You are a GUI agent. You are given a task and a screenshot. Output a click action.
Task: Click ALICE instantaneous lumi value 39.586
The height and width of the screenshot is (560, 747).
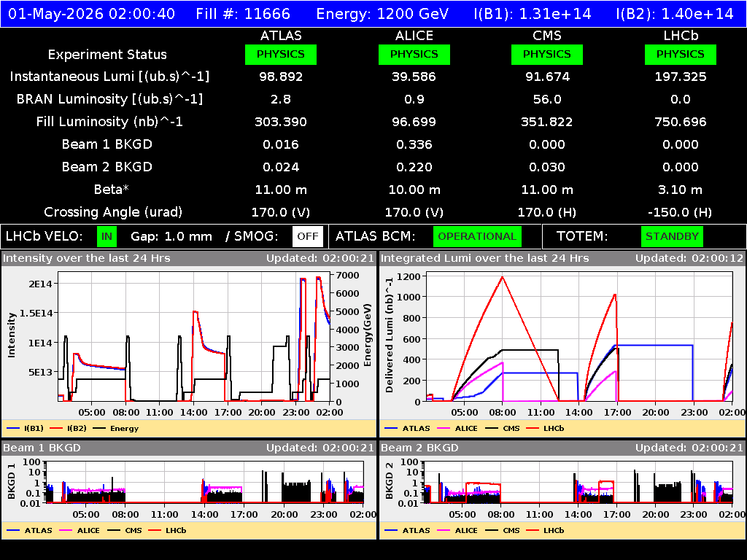click(x=414, y=77)
